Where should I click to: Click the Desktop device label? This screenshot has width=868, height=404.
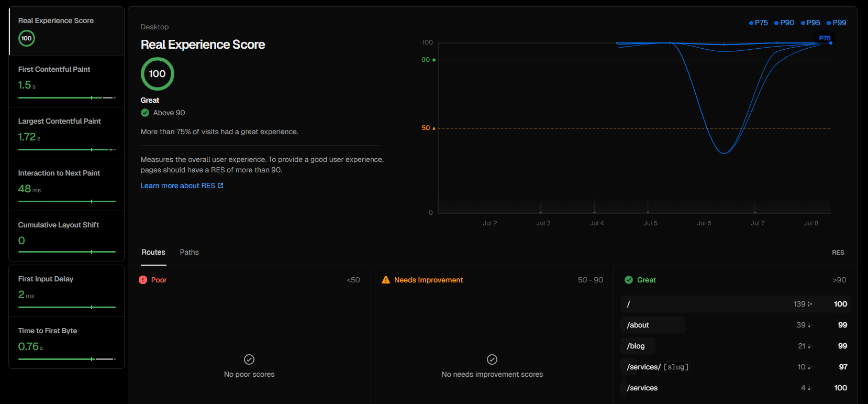[x=154, y=27]
